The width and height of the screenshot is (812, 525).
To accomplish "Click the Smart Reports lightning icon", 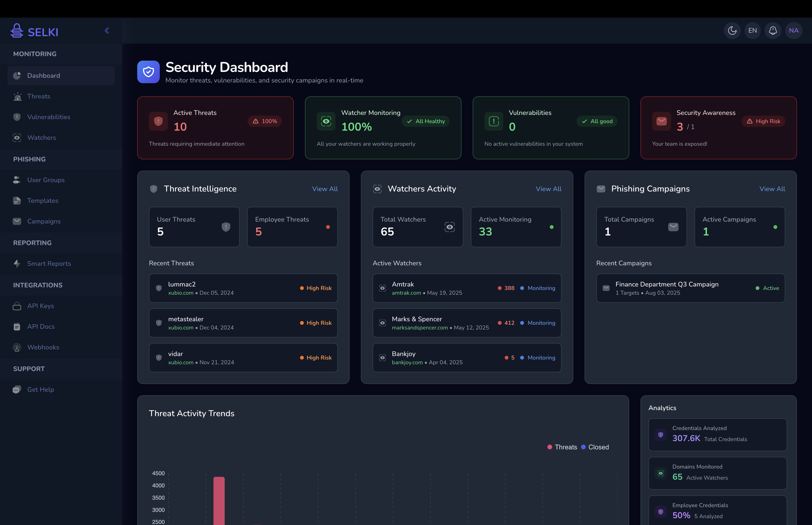I will pos(17,263).
